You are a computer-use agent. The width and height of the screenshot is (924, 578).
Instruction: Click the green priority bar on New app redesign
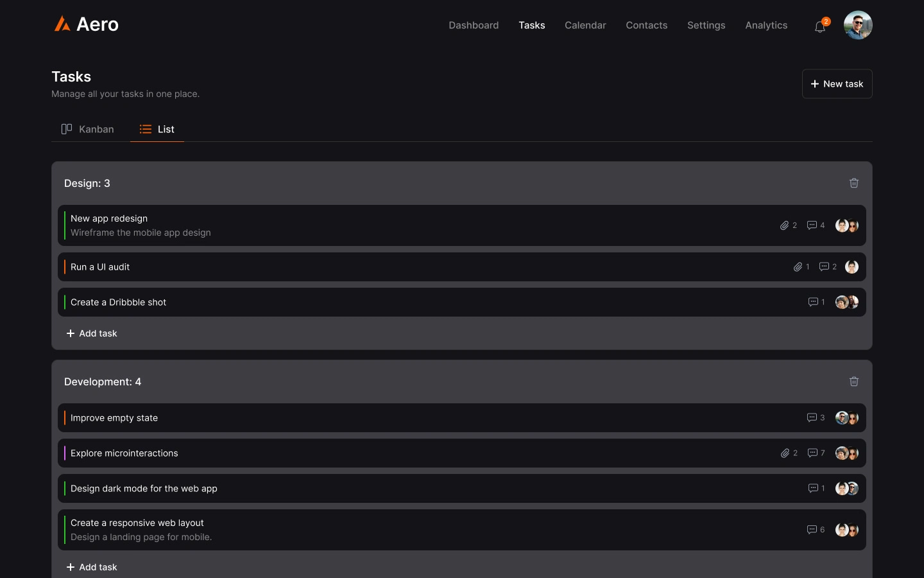tap(65, 225)
